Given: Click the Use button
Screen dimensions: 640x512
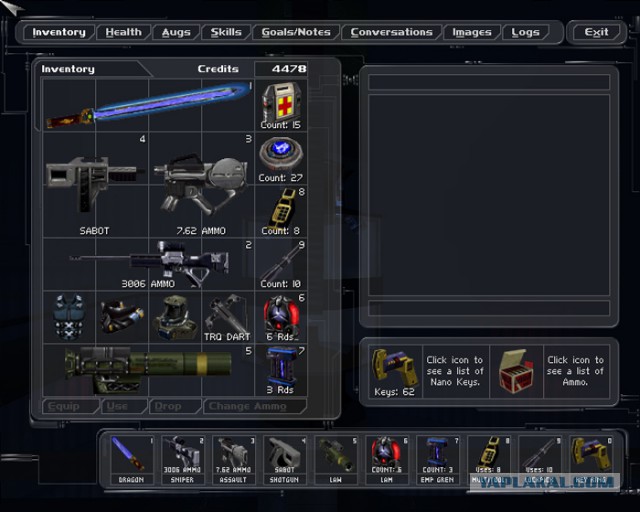Looking at the screenshot, I should click(x=124, y=406).
